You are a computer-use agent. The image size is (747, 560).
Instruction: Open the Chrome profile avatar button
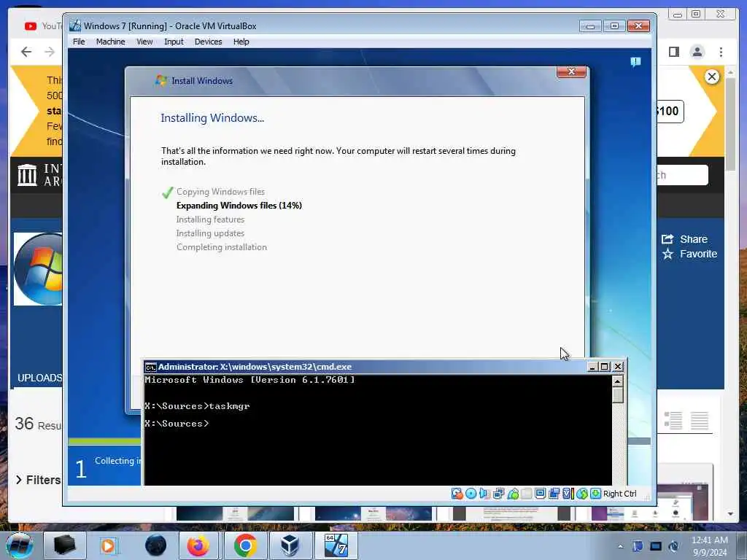697,52
